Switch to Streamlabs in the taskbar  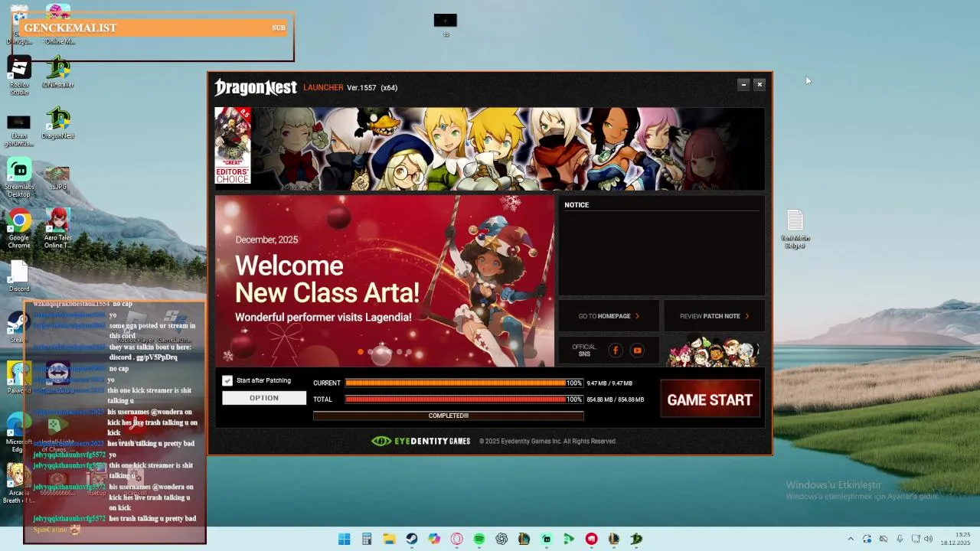pyautogui.click(x=547, y=539)
